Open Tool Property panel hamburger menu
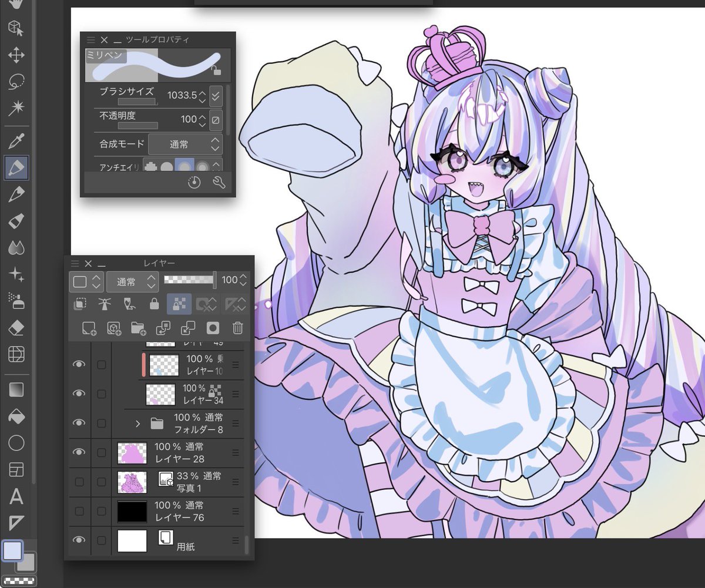Image resolution: width=705 pixels, height=588 pixels. 90,40
